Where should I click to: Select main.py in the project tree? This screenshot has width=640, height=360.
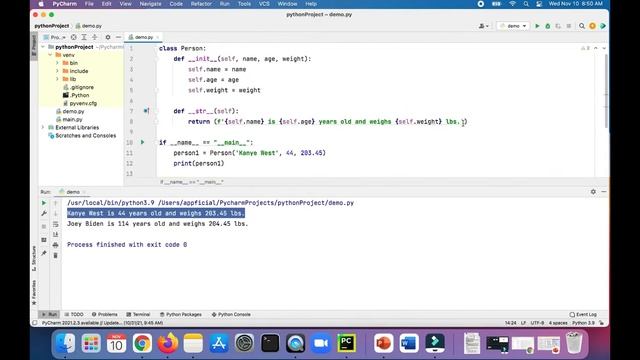(69, 119)
